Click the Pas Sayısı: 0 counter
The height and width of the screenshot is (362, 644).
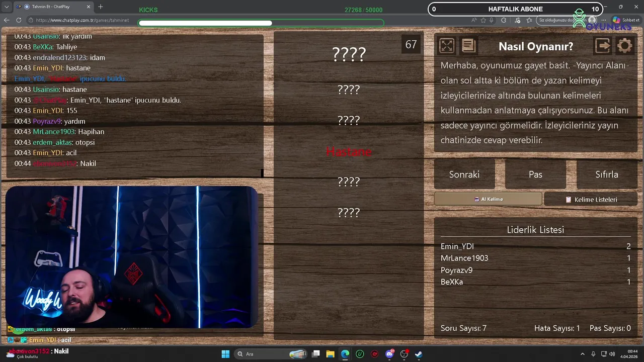(610, 328)
